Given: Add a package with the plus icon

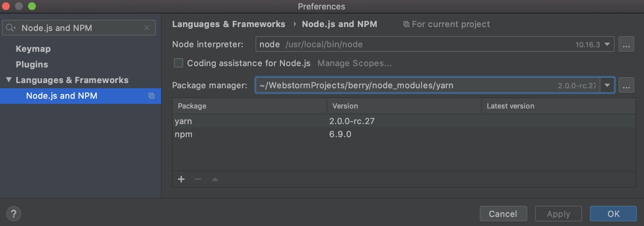Looking at the screenshot, I should click(x=181, y=179).
